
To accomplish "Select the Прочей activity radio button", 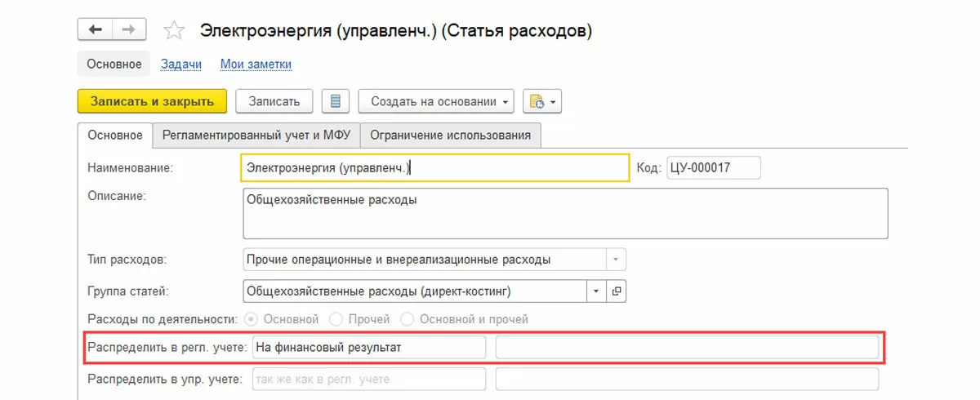I will pos(335,319).
